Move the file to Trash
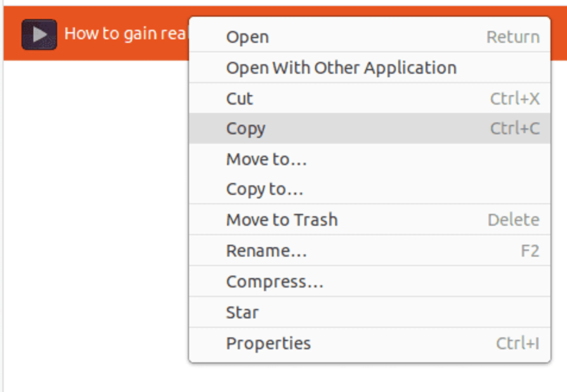 (x=282, y=220)
